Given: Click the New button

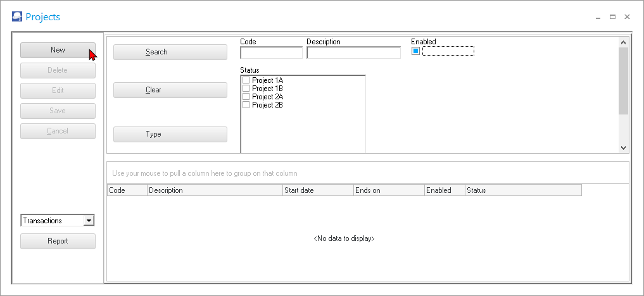Looking at the screenshot, I should (58, 50).
